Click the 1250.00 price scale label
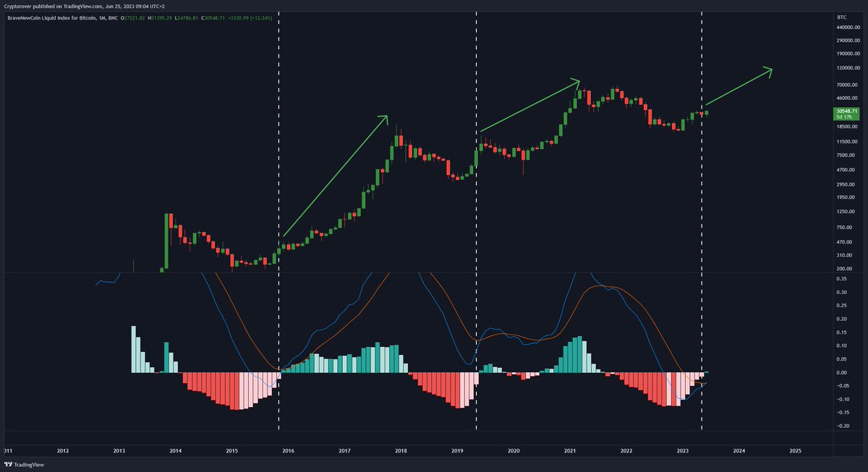The height and width of the screenshot is (472, 868). 845,212
